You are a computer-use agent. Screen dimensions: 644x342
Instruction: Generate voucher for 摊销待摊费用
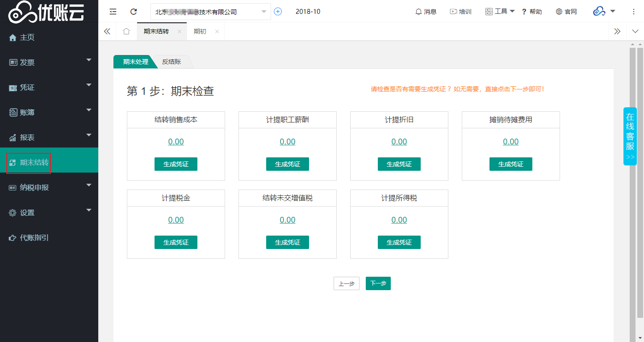[x=511, y=164]
